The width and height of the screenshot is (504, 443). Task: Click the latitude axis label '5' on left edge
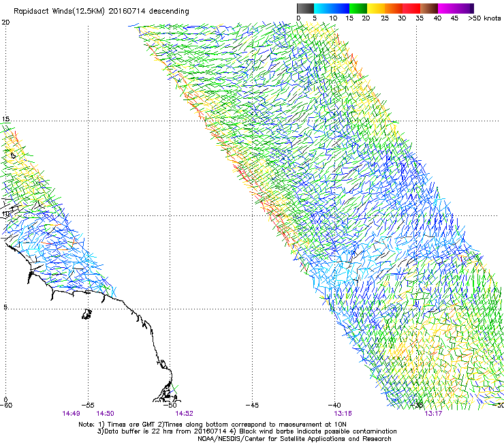click(x=5, y=307)
